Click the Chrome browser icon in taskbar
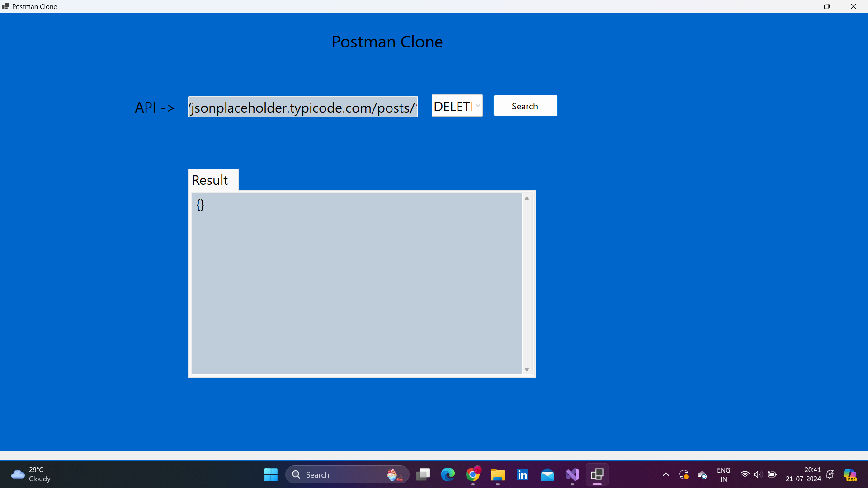The height and width of the screenshot is (488, 868). [x=473, y=474]
